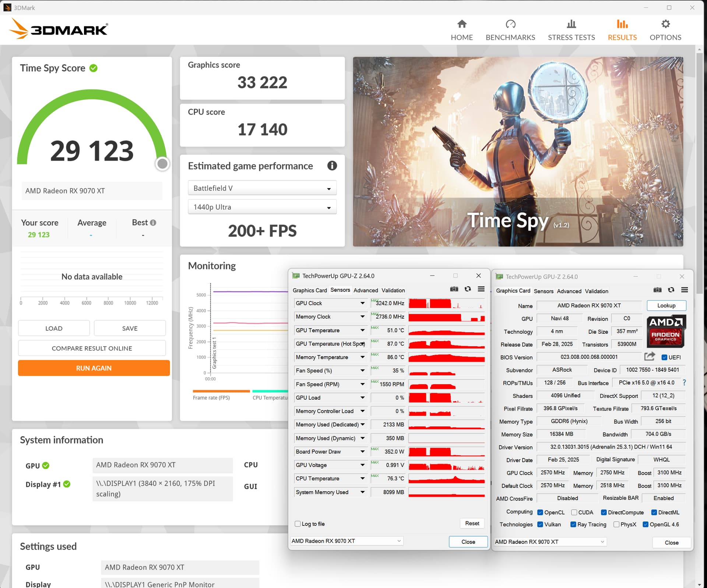Expand the Memory Clock sensor dropdown

[362, 316]
